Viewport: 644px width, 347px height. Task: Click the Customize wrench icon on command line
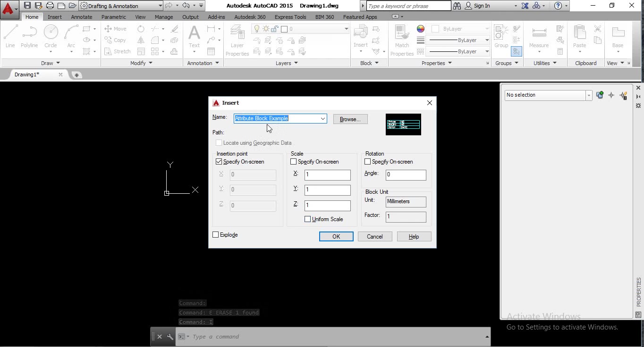(170, 337)
